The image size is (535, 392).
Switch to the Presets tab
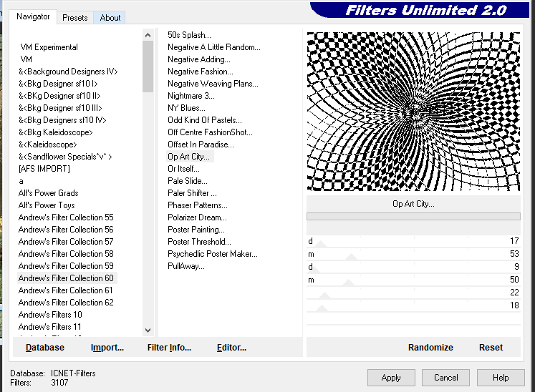(x=74, y=18)
